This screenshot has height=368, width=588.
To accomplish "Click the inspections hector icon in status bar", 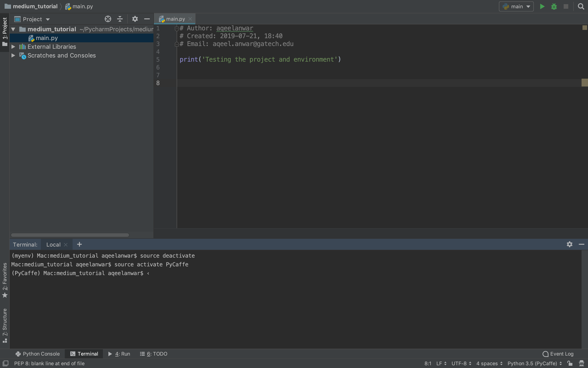I will pyautogui.click(x=581, y=363).
